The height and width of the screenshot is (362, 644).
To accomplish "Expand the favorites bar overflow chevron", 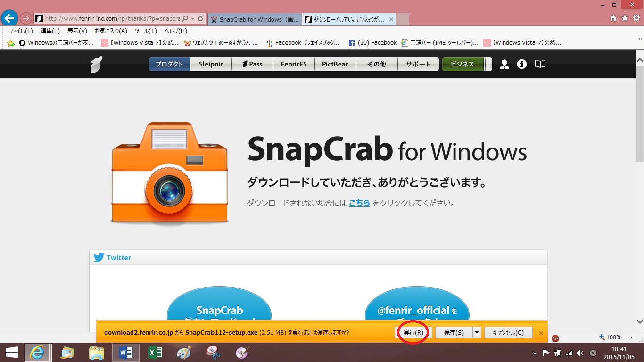I will [640, 39].
